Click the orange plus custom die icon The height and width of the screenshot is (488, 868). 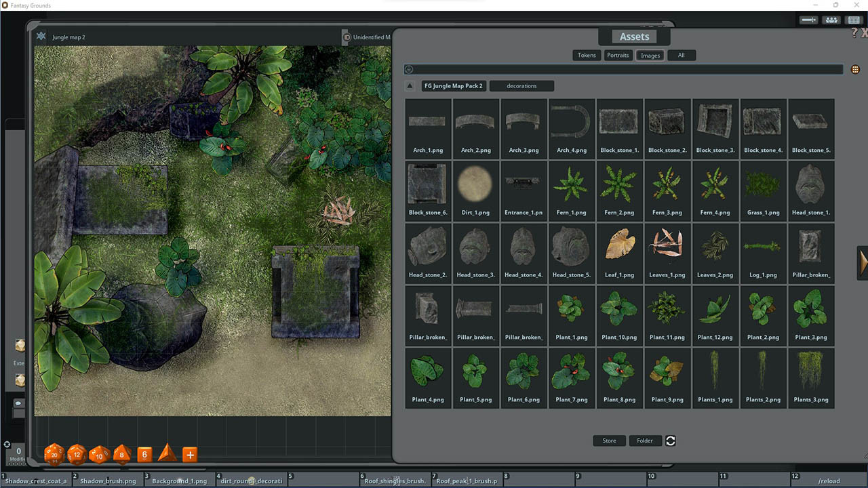click(190, 455)
